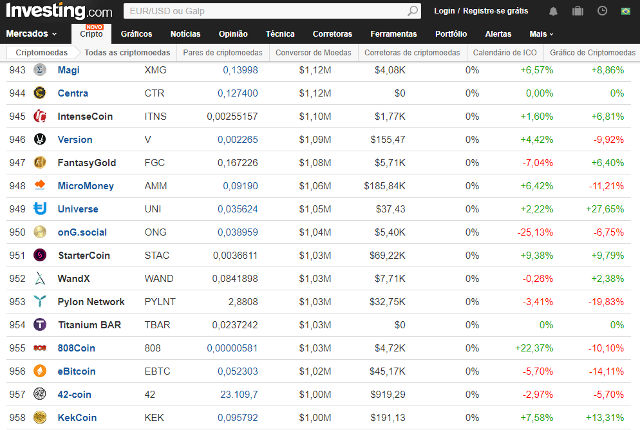Click the Universe coin icon
Viewport: 640px width, 430px height.
click(x=40, y=209)
